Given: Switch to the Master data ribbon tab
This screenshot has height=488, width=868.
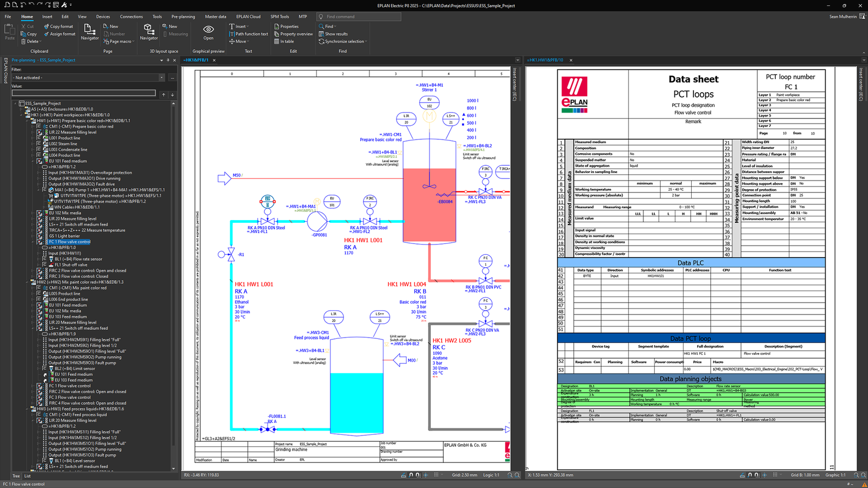Looking at the screenshot, I should click(x=215, y=16).
